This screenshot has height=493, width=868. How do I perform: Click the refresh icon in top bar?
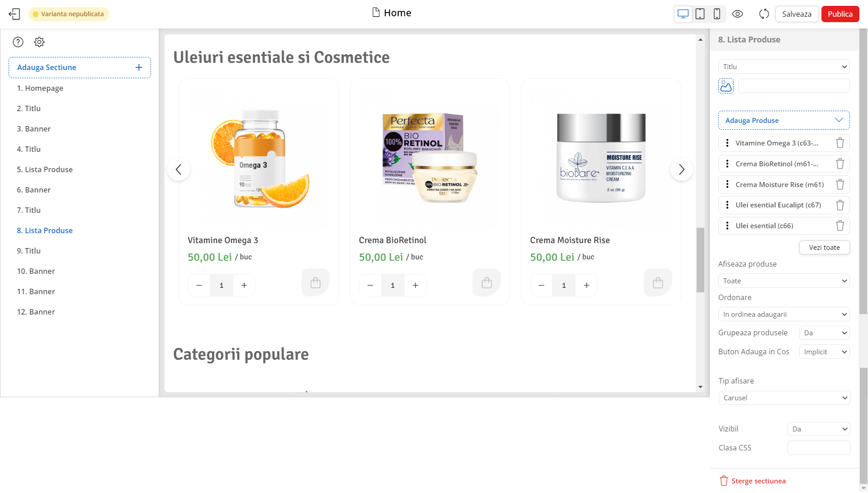(764, 14)
